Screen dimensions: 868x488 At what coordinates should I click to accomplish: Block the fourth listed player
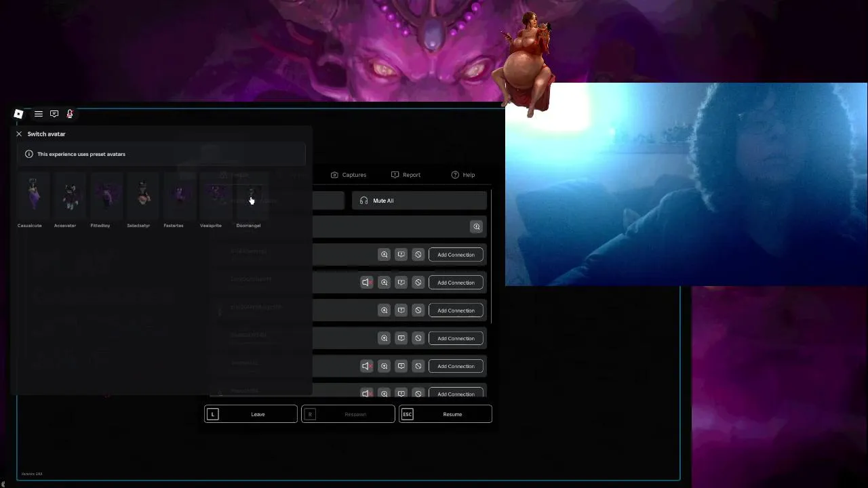418,338
